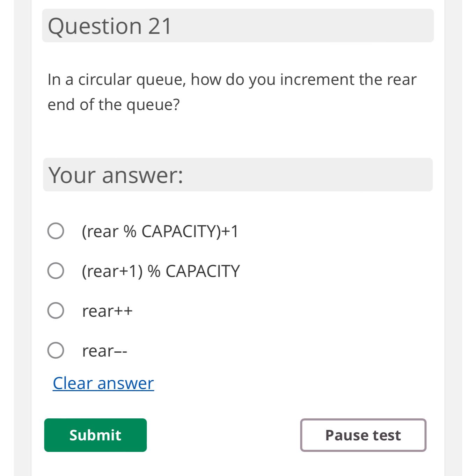
Task: Select answer option (rear % CAPACITY)+1
Action: point(160,231)
